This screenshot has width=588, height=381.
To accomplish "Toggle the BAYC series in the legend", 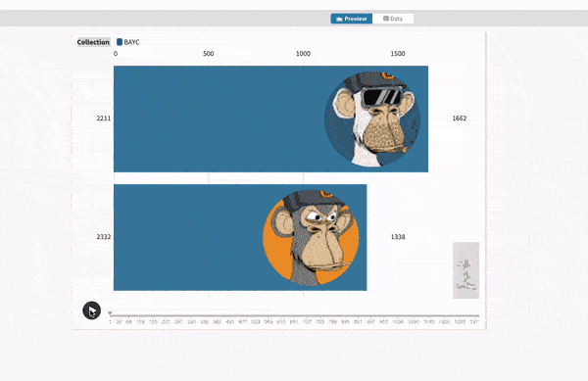I will click(x=127, y=42).
